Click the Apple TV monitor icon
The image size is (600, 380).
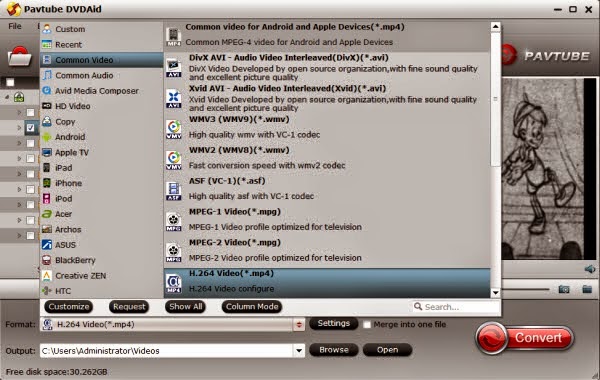pyautogui.click(x=47, y=152)
